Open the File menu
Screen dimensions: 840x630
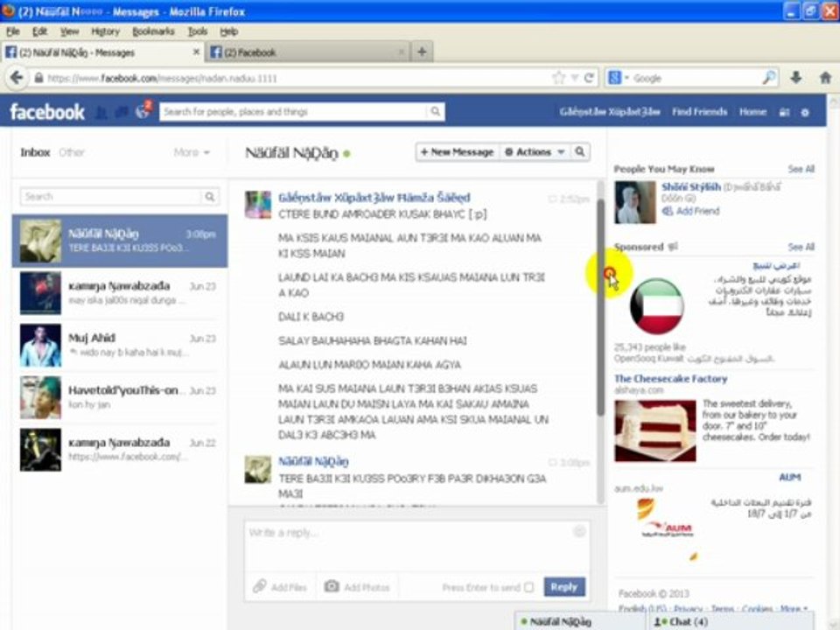click(x=13, y=31)
